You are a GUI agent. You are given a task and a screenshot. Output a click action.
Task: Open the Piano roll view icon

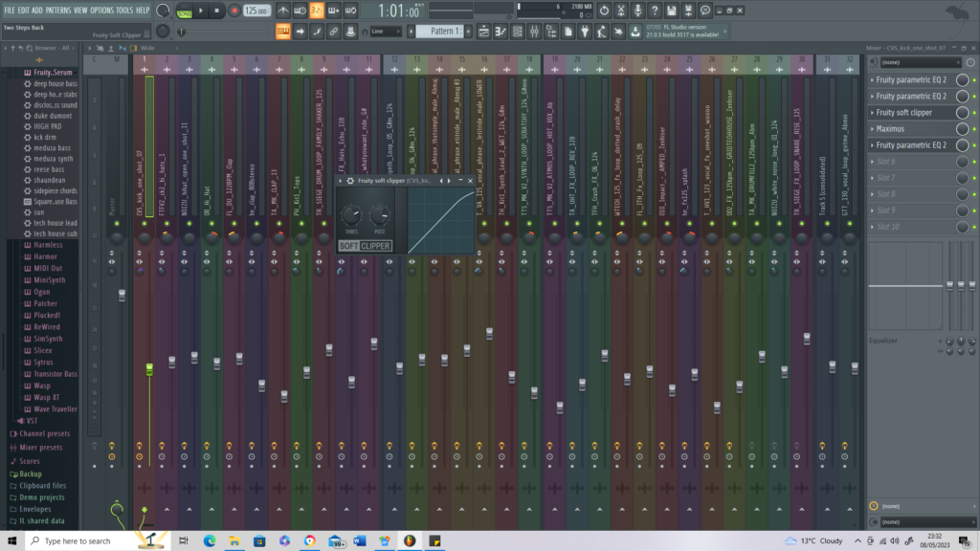tap(501, 32)
